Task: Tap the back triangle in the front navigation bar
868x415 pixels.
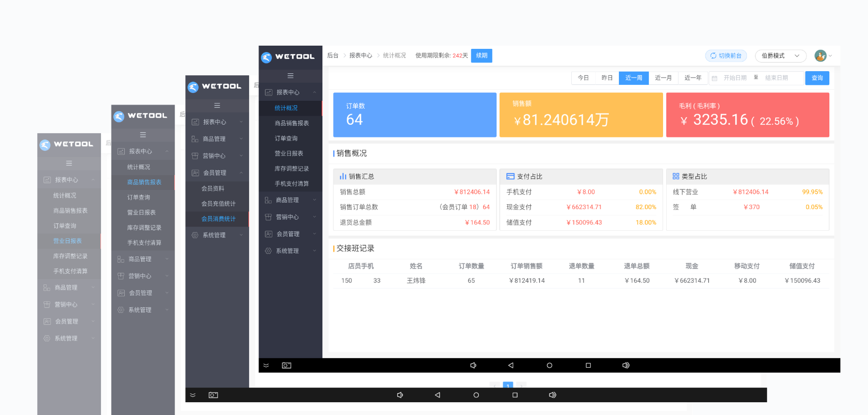Action: point(511,366)
